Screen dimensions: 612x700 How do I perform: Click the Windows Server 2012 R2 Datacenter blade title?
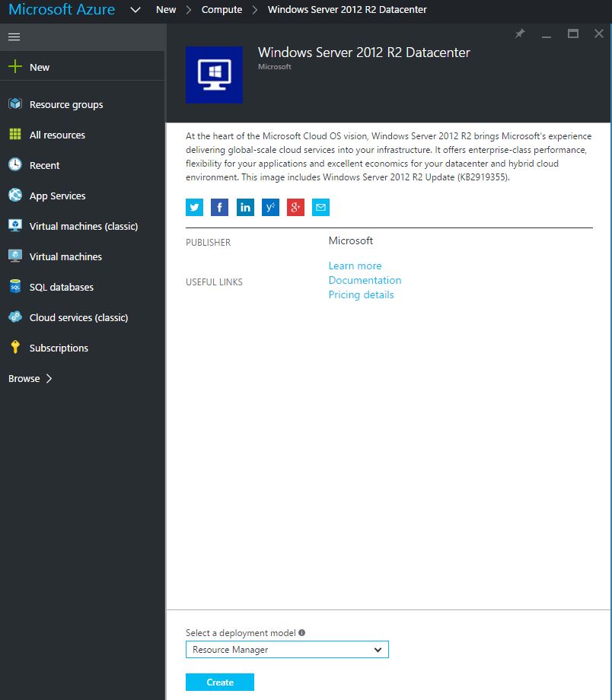(x=364, y=52)
